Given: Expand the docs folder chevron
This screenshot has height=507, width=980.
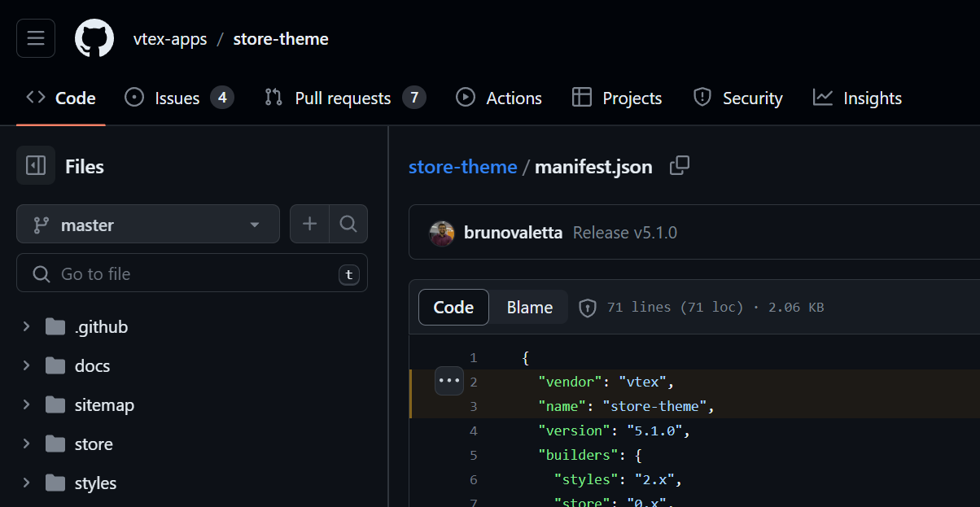Looking at the screenshot, I should point(27,365).
